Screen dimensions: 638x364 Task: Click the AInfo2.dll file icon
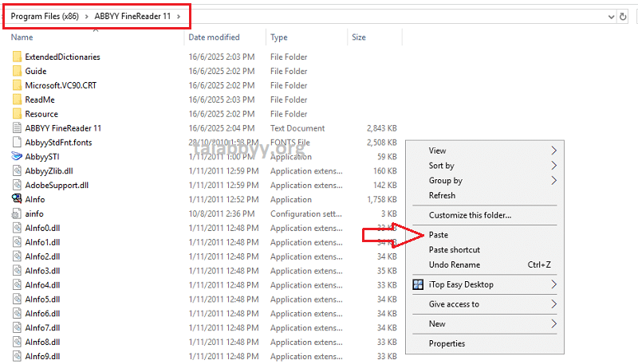point(17,256)
